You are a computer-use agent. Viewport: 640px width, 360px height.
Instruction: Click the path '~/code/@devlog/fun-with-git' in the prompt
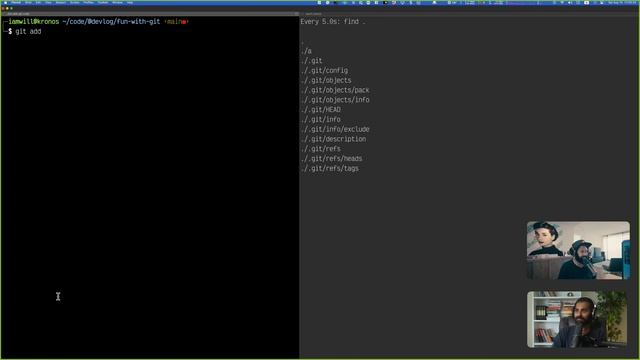[x=111, y=22]
